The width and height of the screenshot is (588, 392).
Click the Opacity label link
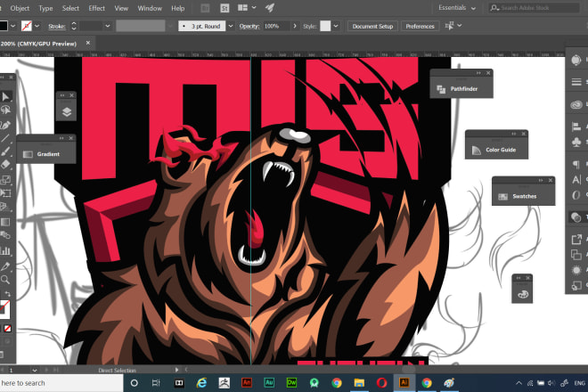click(x=249, y=26)
